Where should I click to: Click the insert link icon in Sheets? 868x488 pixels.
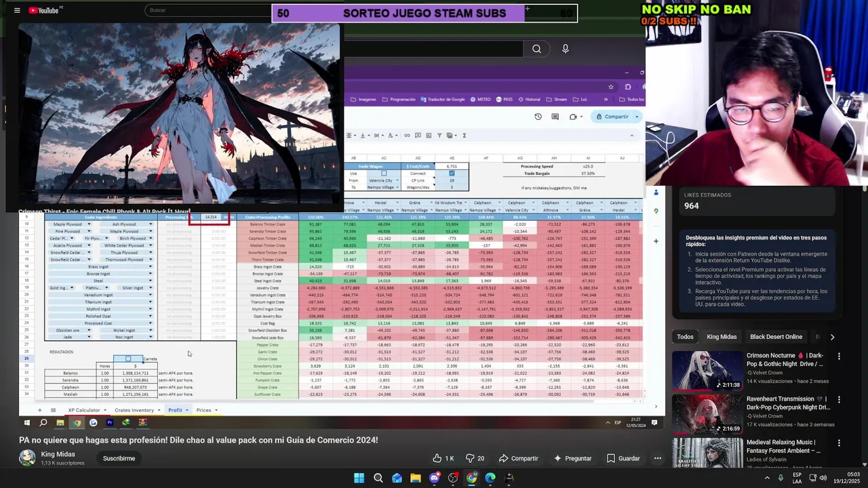(x=407, y=136)
